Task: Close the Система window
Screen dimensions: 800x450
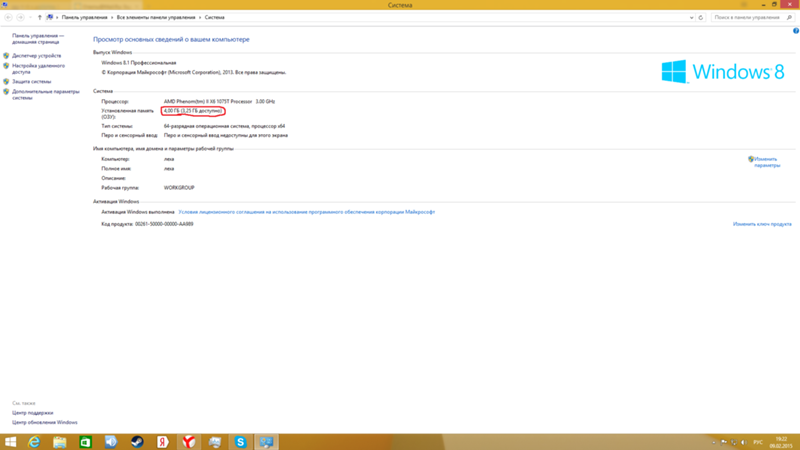Action: pyautogui.click(x=790, y=5)
